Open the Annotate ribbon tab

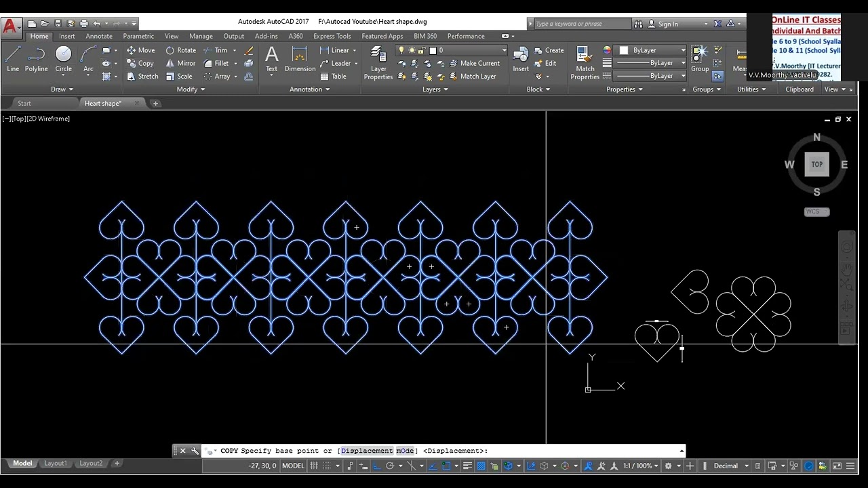pos(99,36)
